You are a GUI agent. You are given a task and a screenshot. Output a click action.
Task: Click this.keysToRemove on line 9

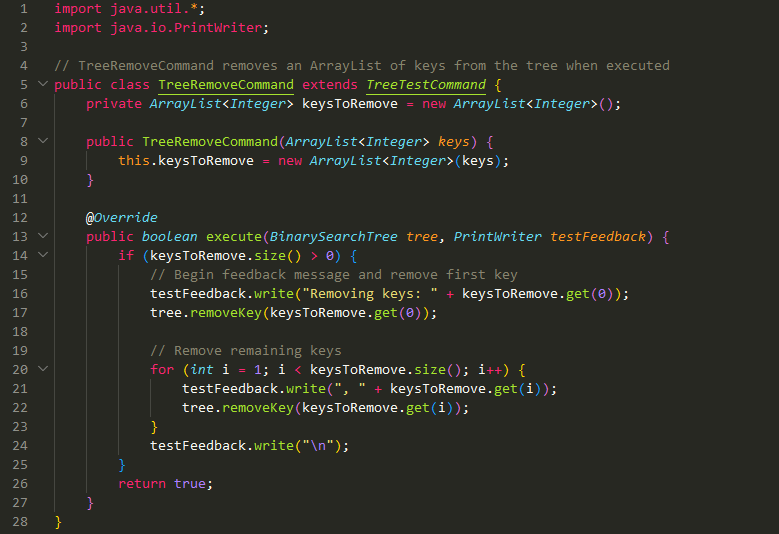(186, 160)
